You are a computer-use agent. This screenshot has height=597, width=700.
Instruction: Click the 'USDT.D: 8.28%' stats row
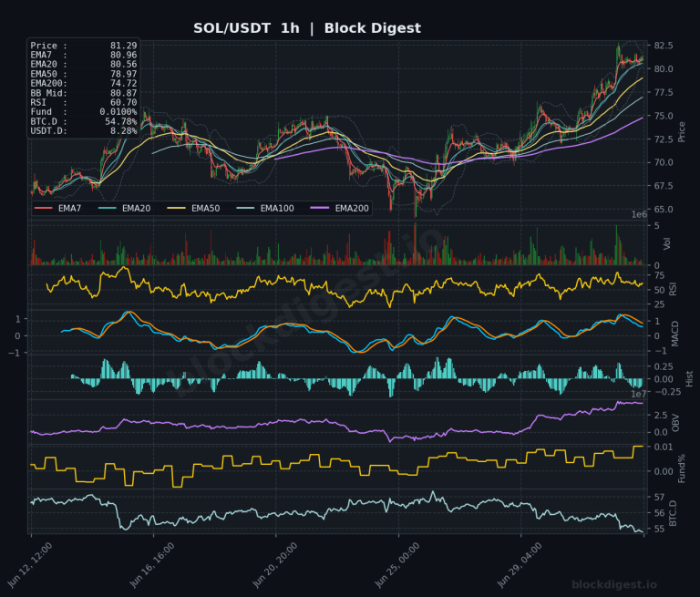(x=84, y=131)
